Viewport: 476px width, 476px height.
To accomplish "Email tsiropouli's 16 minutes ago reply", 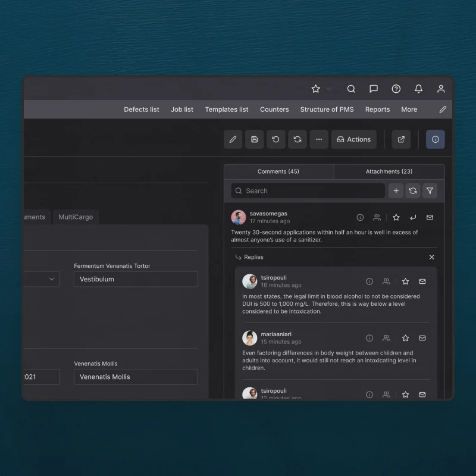I will click(422, 281).
